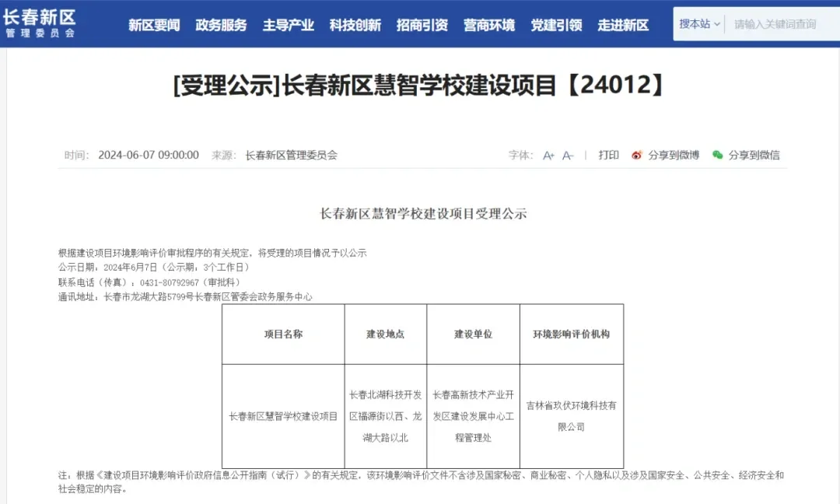The height and width of the screenshot is (504, 840).
Task: Click the 打印 print link
Action: pyautogui.click(x=608, y=156)
